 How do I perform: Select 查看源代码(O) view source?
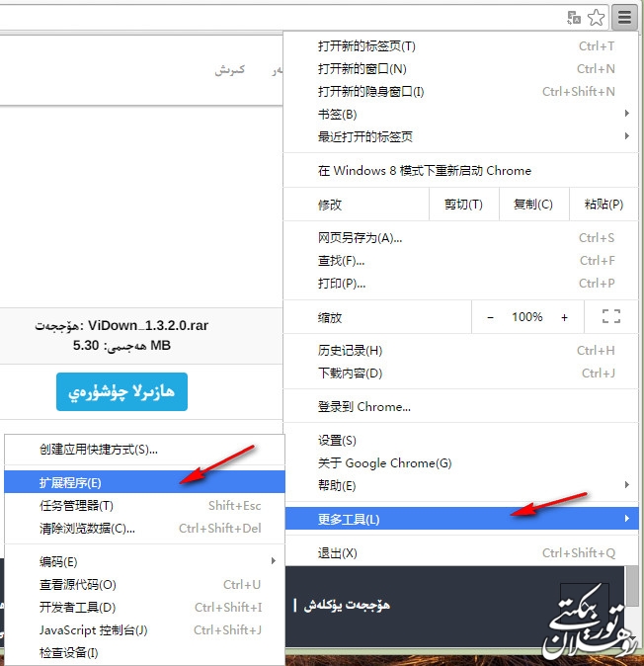click(144, 585)
